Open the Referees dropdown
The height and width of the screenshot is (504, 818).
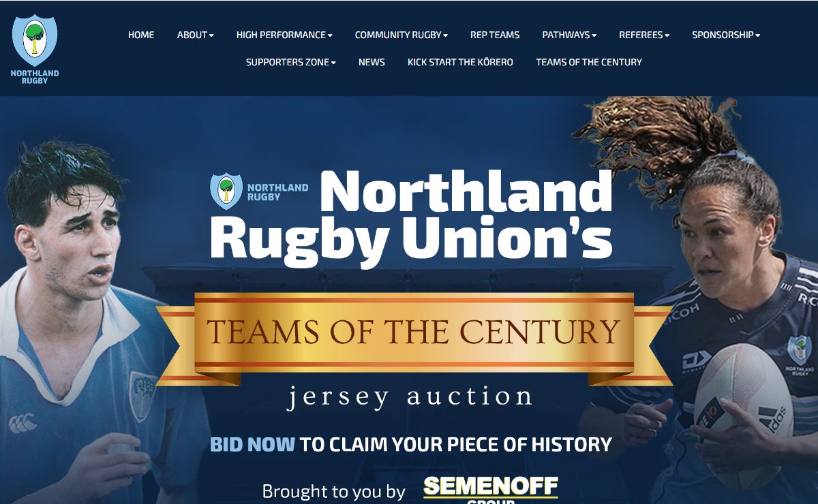point(644,35)
